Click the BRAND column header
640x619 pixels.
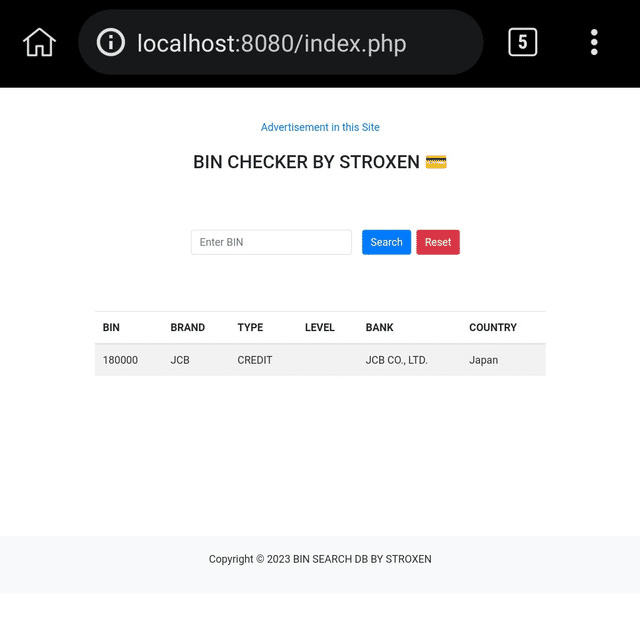187,327
